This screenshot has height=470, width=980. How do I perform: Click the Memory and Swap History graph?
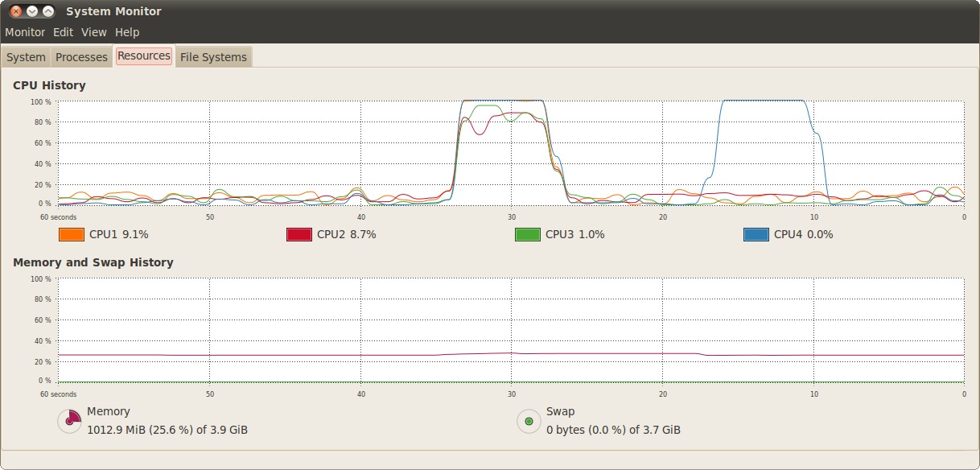coord(510,330)
